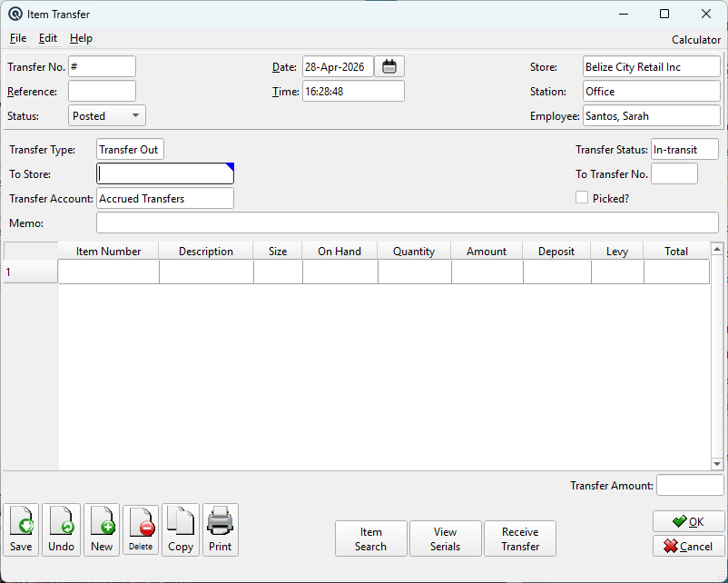Click the Deposit column header

tap(556, 252)
